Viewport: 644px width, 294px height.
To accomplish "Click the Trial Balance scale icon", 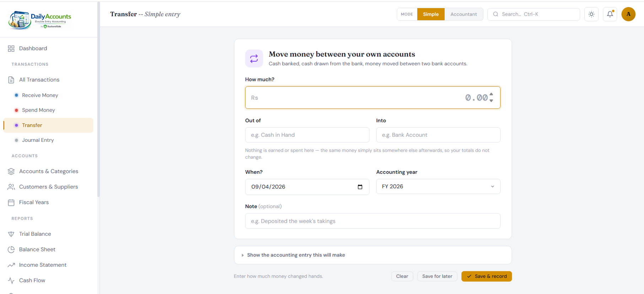I will pos(11,234).
